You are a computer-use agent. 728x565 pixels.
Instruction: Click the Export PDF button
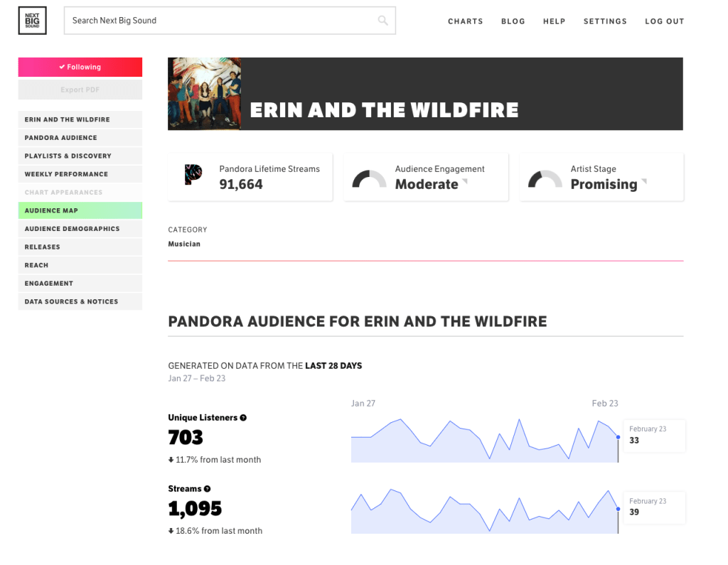click(x=80, y=90)
